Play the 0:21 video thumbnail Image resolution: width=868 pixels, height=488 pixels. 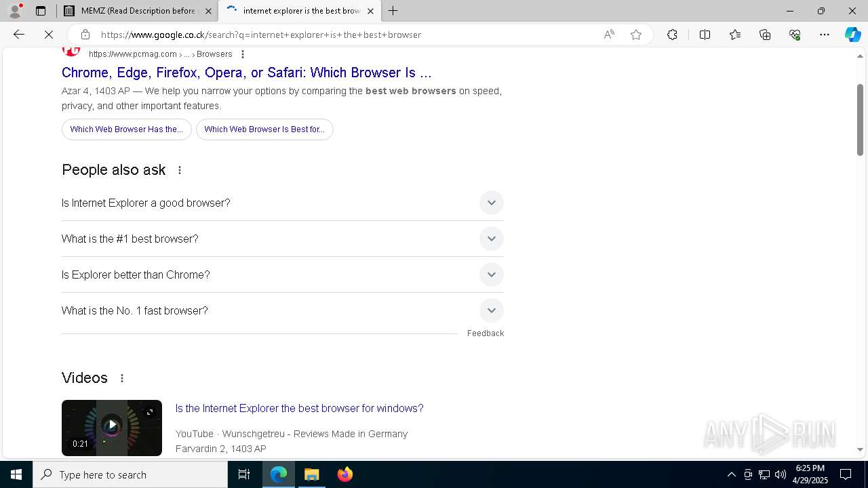pos(112,428)
